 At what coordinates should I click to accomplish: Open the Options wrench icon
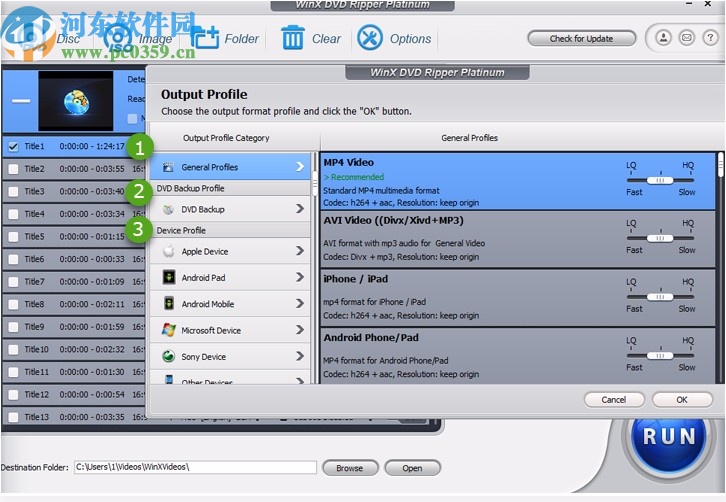(369, 38)
